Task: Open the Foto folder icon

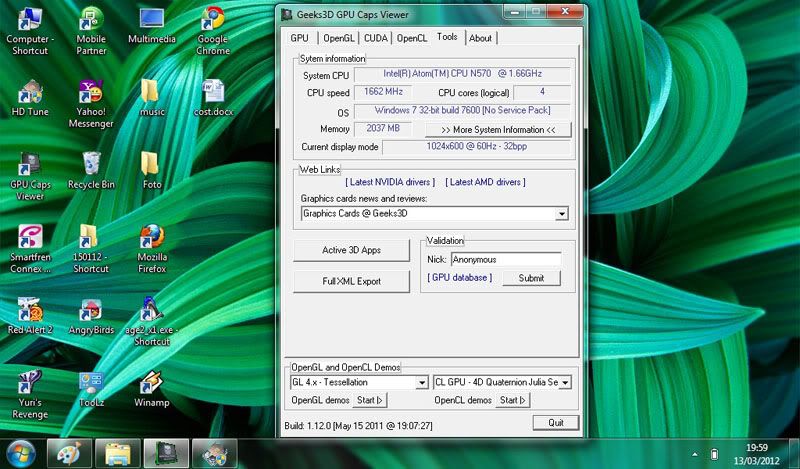Action: [152, 171]
